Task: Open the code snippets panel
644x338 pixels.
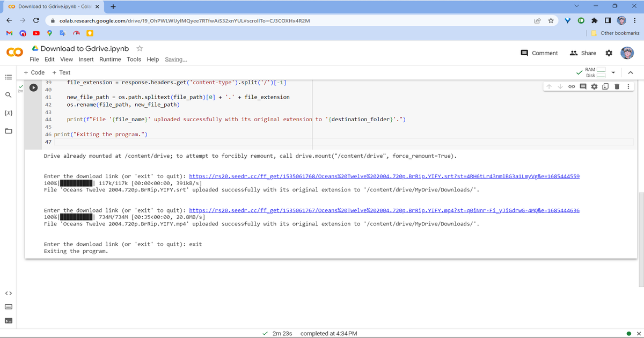Action: click(x=10, y=293)
